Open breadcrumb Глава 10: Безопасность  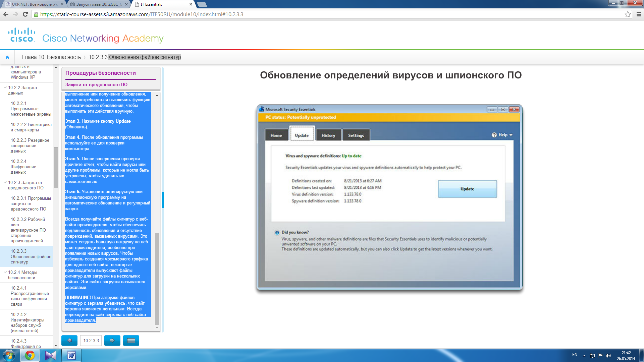(52, 57)
